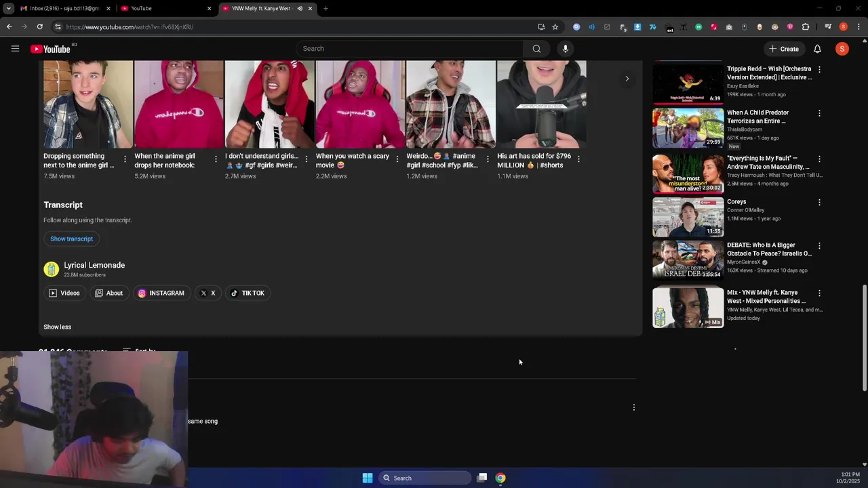This screenshot has height=488, width=868.
Task: Open options for Trippie Redd Wish video
Action: tap(819, 69)
